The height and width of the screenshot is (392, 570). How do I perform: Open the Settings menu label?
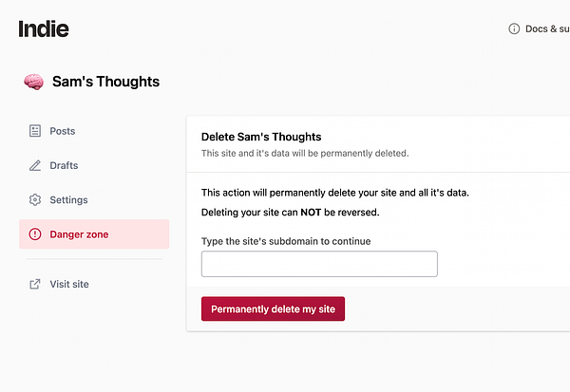point(68,200)
